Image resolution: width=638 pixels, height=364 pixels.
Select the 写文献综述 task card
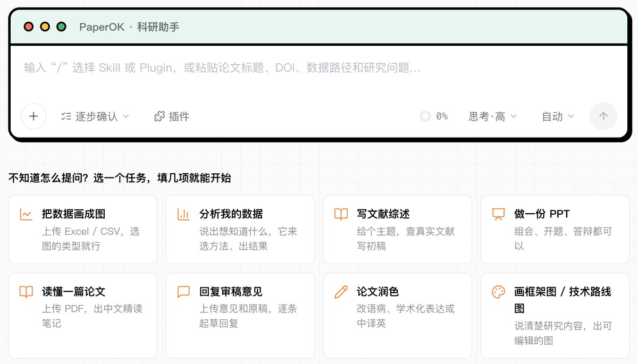[398, 229]
